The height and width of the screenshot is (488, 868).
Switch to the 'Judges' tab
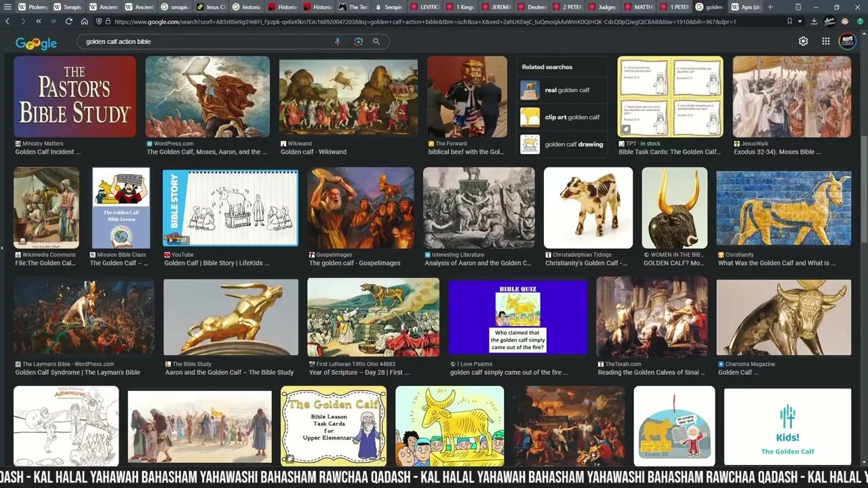click(x=604, y=7)
